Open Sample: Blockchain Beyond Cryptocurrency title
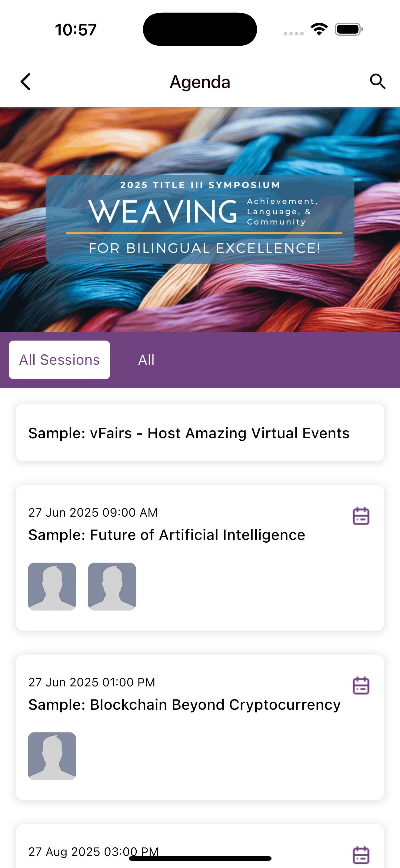 point(184,705)
